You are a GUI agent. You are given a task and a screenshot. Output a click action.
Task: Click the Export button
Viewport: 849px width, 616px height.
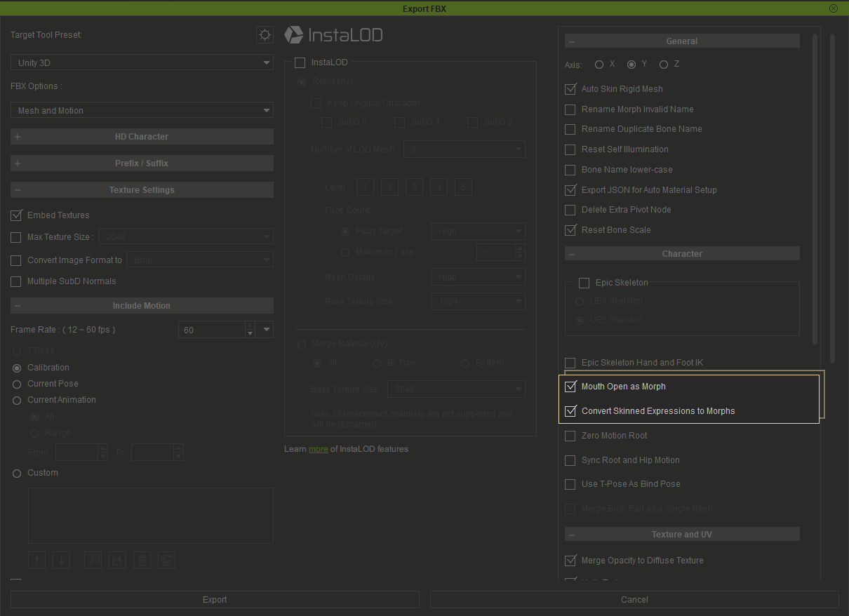(x=215, y=600)
